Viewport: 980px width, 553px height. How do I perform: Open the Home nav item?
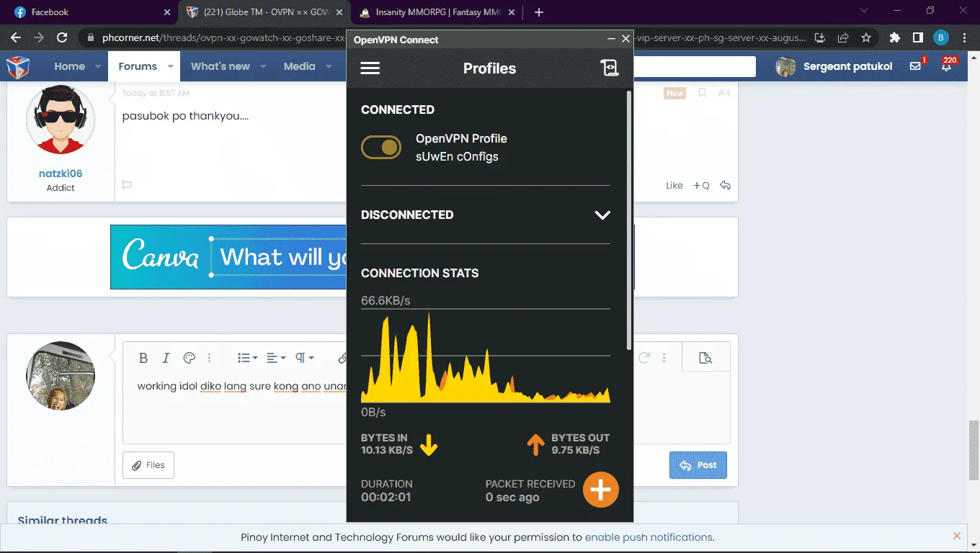point(70,66)
